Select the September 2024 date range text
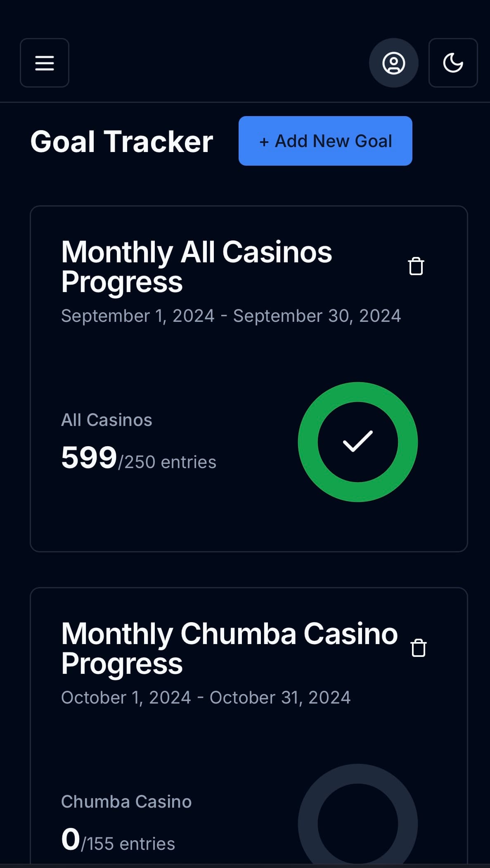The image size is (490, 868). click(x=231, y=316)
